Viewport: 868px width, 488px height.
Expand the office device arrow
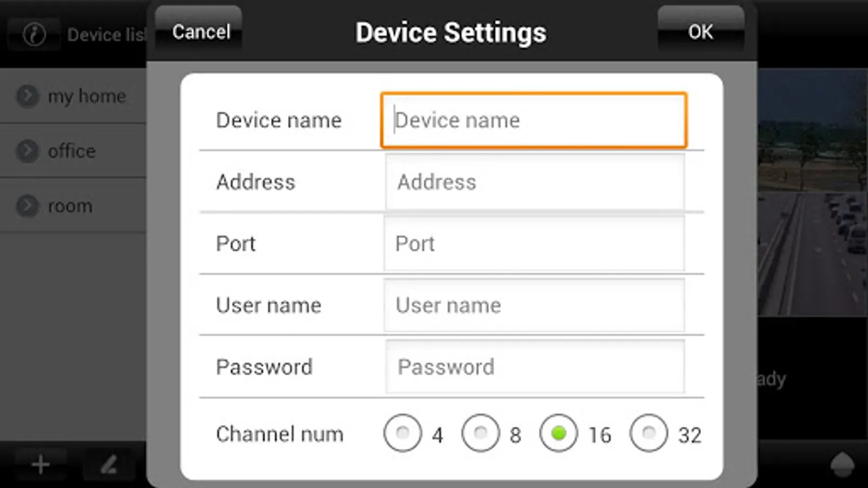coord(28,151)
